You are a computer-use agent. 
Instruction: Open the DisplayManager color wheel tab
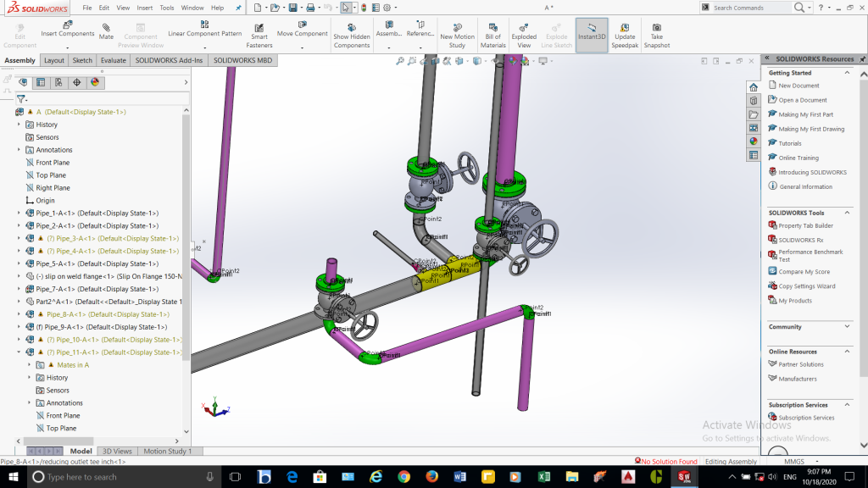pyautogui.click(x=95, y=82)
